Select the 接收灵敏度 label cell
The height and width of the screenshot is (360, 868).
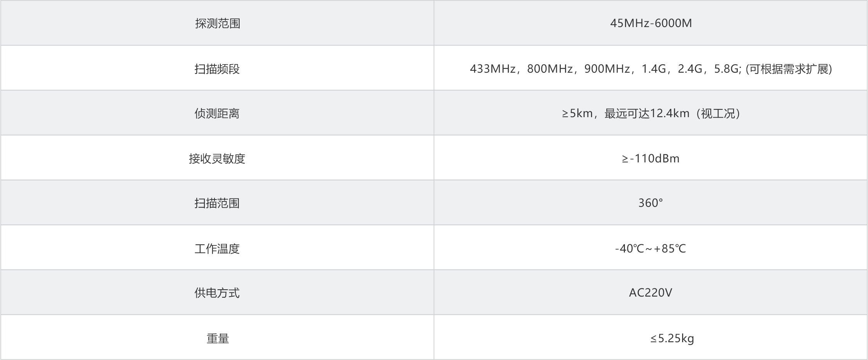tap(217, 159)
